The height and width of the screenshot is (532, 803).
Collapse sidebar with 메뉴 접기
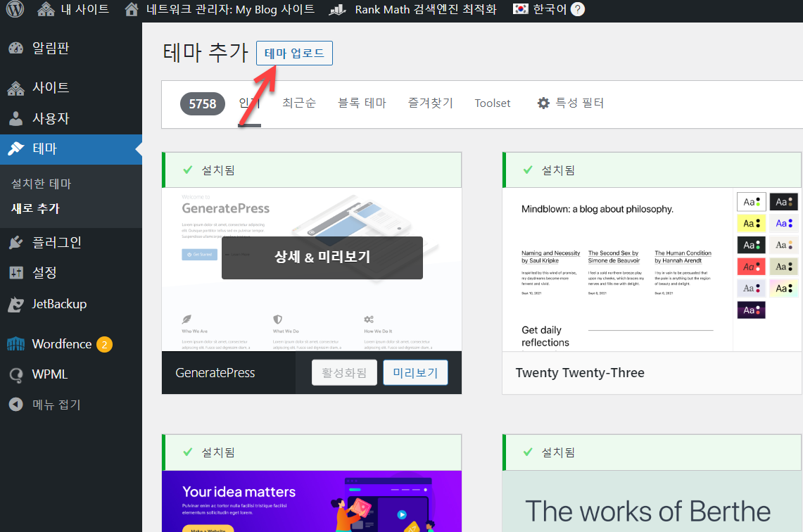point(56,405)
